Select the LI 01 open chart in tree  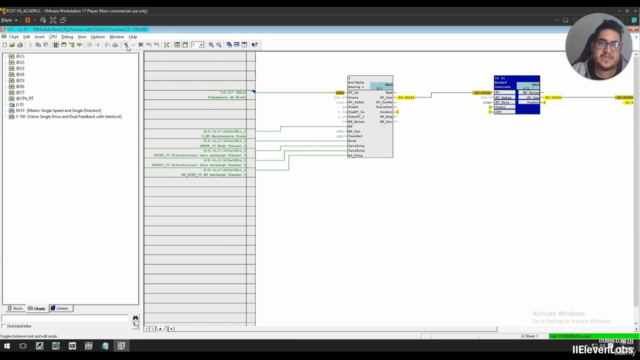[x=17, y=104]
